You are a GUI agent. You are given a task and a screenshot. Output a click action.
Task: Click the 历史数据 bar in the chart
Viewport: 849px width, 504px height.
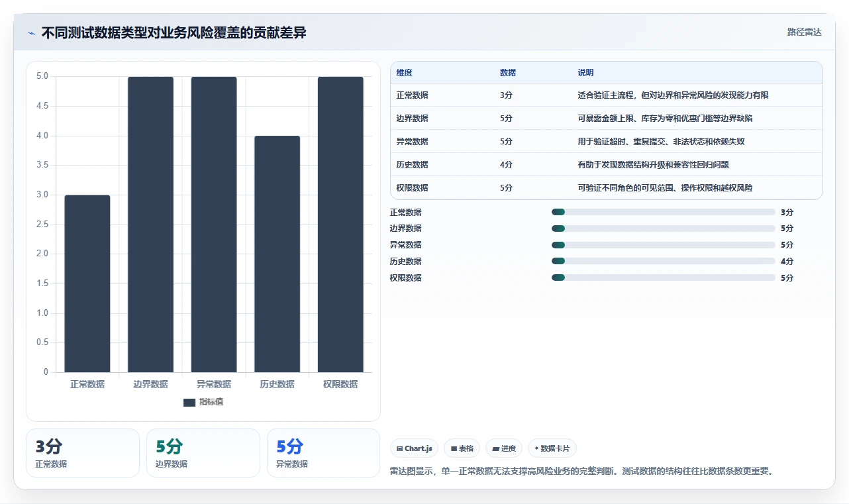click(277, 254)
